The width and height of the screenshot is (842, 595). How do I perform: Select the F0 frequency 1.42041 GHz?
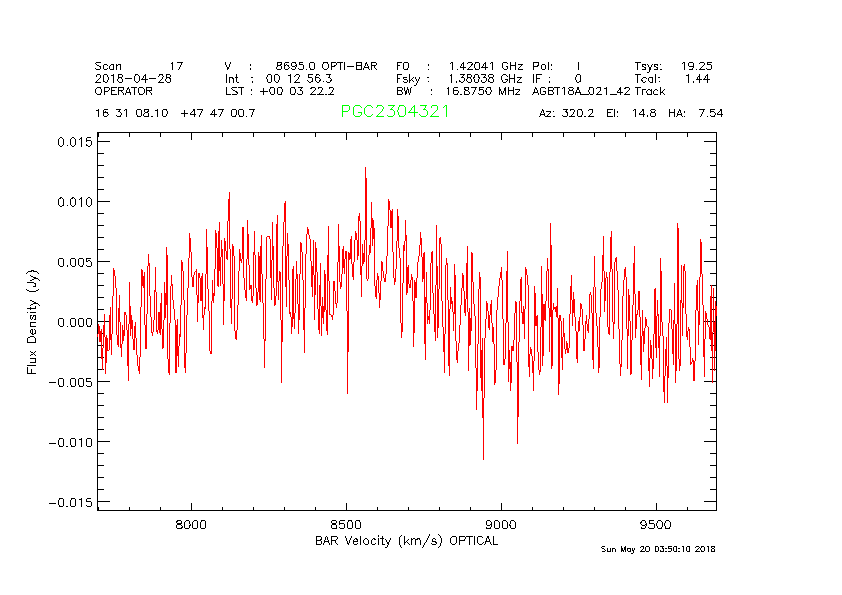(x=484, y=66)
